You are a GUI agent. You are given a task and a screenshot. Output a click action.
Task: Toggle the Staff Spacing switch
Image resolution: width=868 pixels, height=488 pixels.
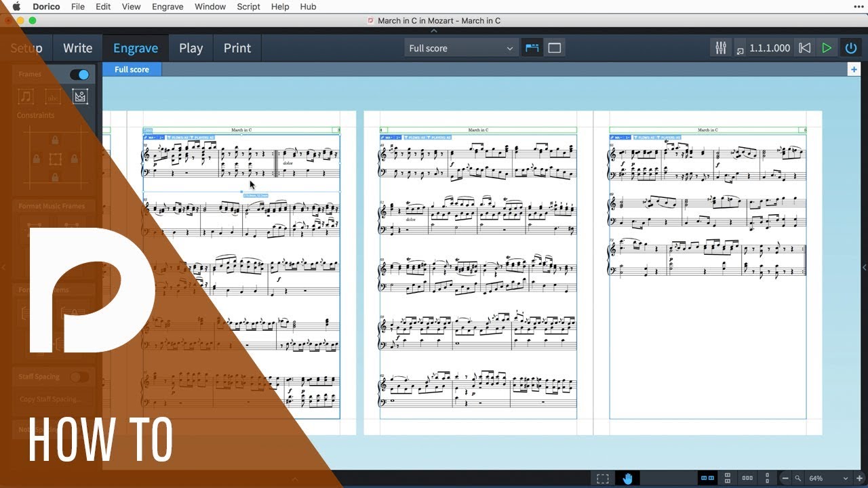click(x=79, y=377)
